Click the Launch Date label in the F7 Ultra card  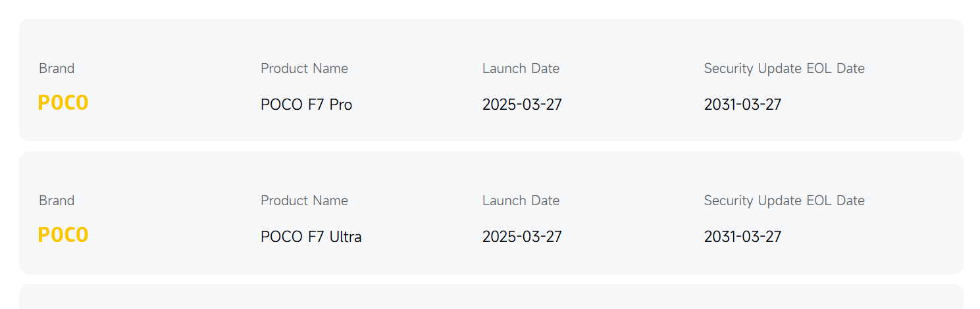click(521, 201)
